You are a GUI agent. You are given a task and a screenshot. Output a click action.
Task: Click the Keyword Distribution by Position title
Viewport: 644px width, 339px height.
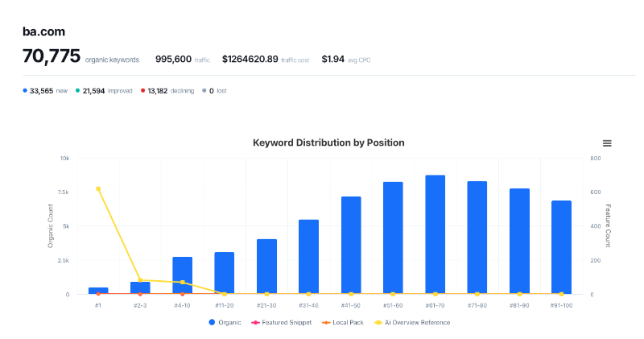click(x=328, y=143)
